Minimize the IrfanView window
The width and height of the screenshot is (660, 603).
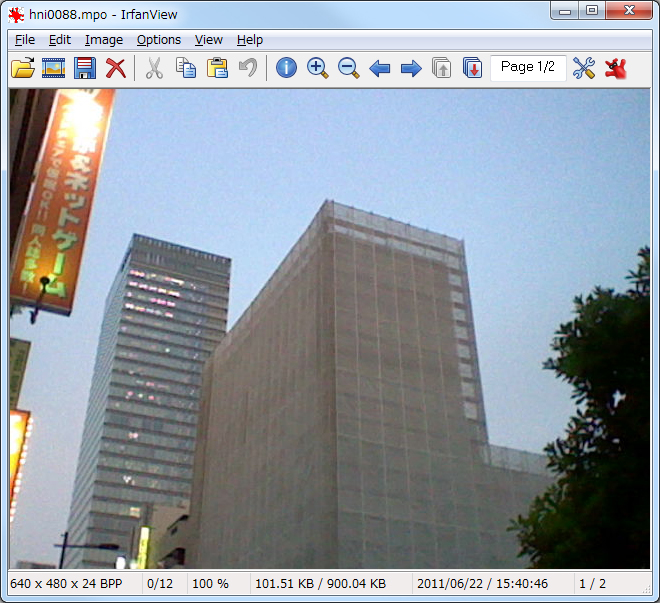[x=565, y=11]
